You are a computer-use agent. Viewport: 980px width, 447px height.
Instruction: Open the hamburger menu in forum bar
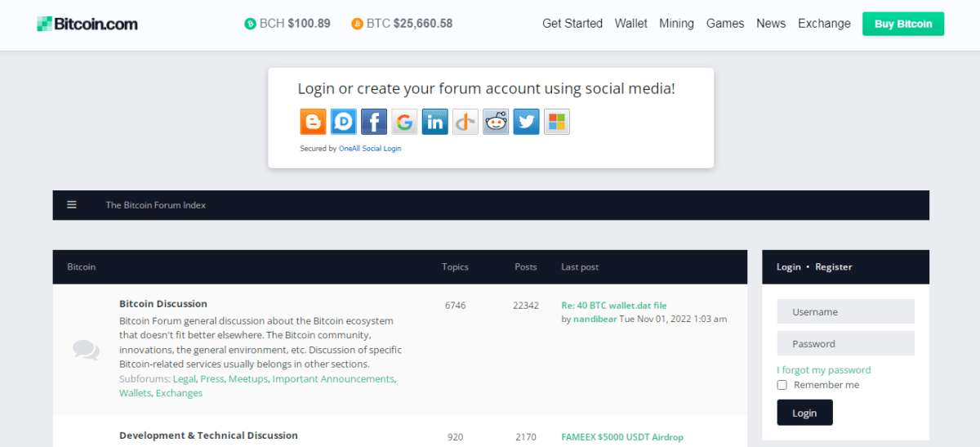coord(72,205)
